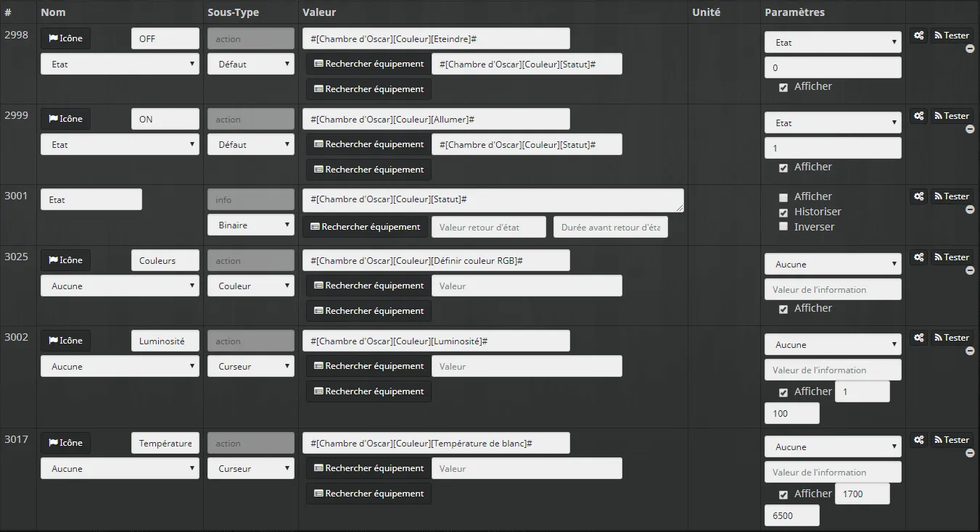Click Rechercher équipement for the Statut info
Viewport: 980px width, 532px height.
(x=365, y=227)
